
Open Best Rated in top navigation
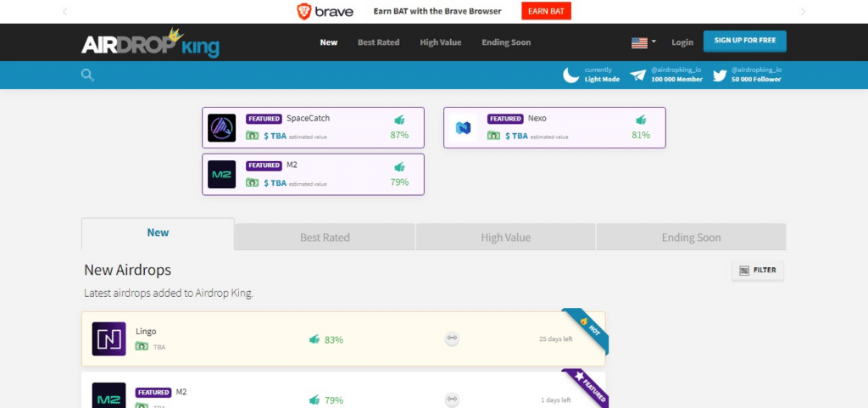378,42
